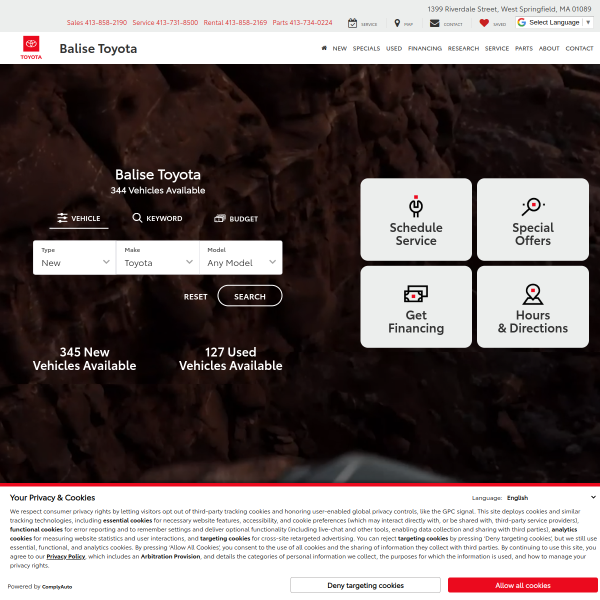The height and width of the screenshot is (600, 600).
Task: Open the Schedule Service tile
Action: click(416, 219)
